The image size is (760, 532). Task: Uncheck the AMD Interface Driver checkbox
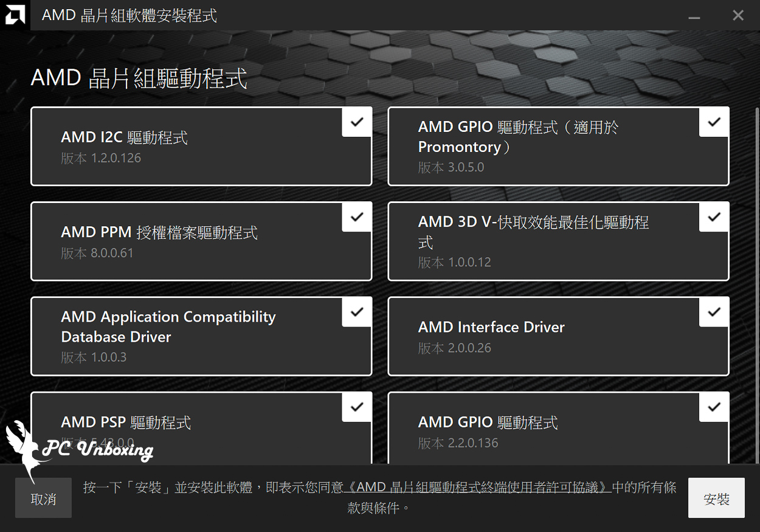coord(714,312)
